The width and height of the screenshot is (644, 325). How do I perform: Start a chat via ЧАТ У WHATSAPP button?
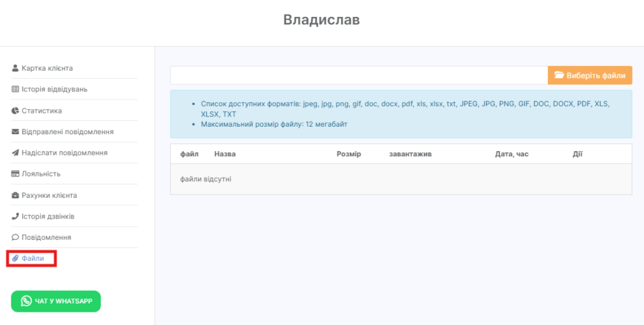56,301
